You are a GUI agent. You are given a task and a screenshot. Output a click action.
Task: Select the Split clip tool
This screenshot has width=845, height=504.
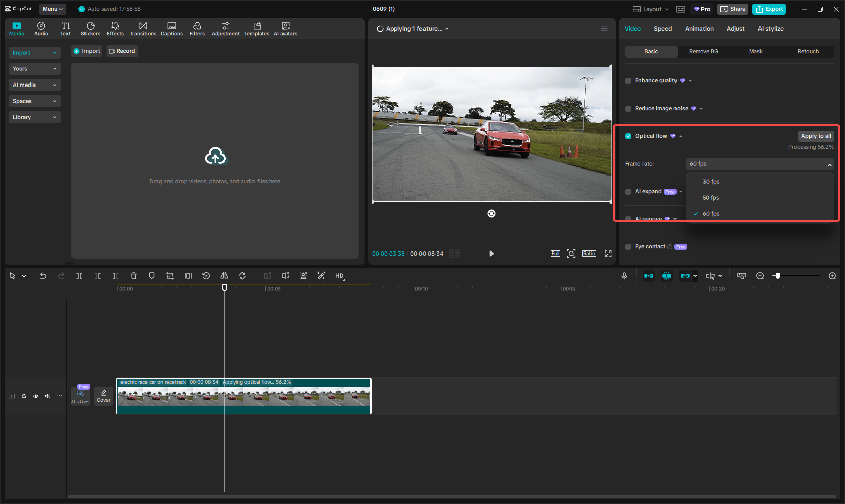[79, 276]
